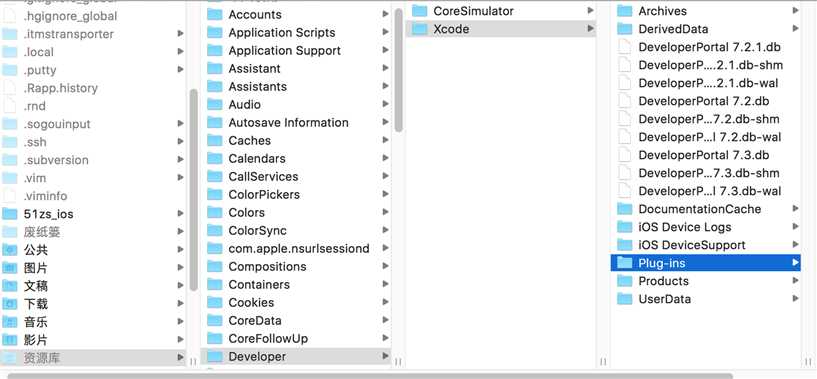Expand the Caches folder arrow

[x=385, y=140]
